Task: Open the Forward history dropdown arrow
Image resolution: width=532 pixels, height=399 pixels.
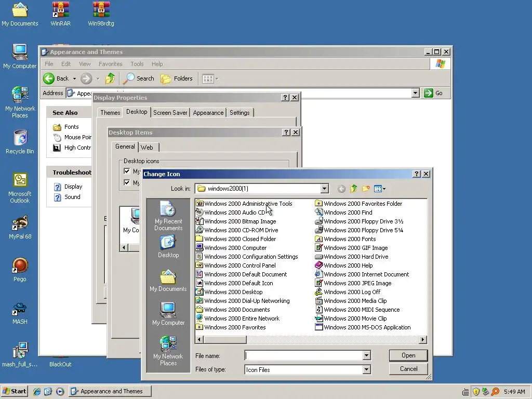Action: (98, 79)
